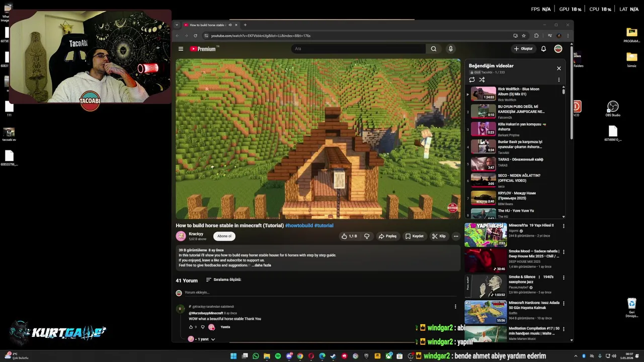
Task: Close the Beğendiğim videolar playlist panel
Action: pyautogui.click(x=558, y=68)
